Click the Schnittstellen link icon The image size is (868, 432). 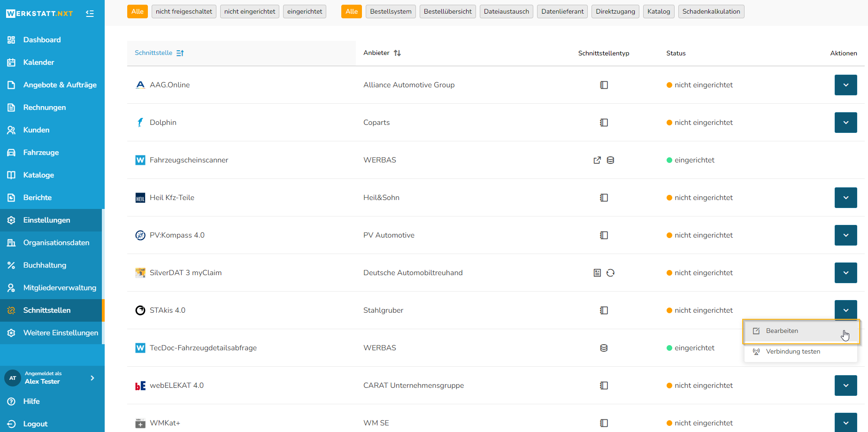tap(11, 310)
